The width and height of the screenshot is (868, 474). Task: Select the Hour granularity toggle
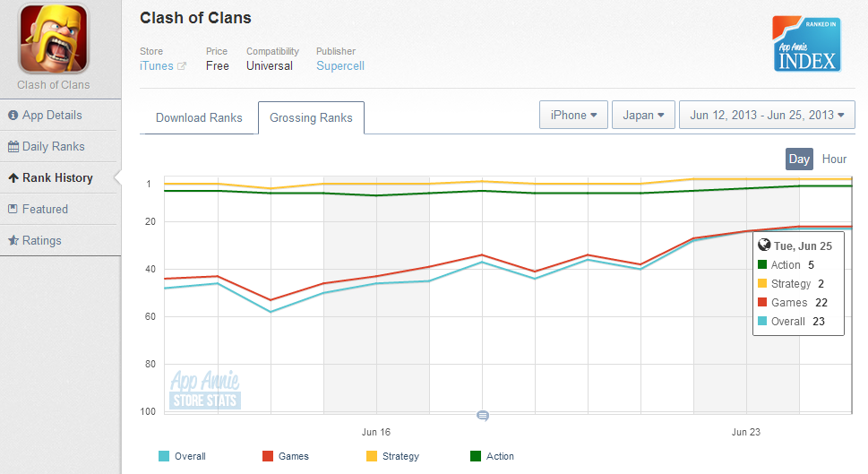[834, 159]
